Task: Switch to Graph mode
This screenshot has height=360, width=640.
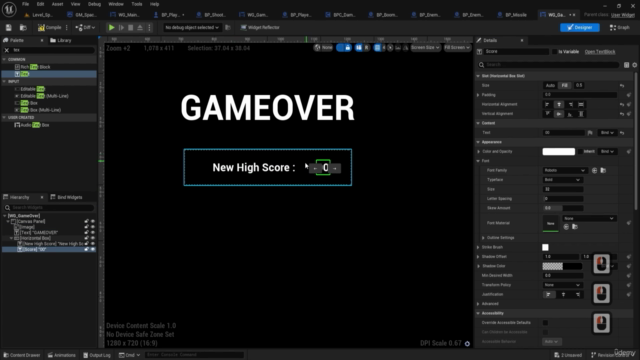Action: pos(620,27)
